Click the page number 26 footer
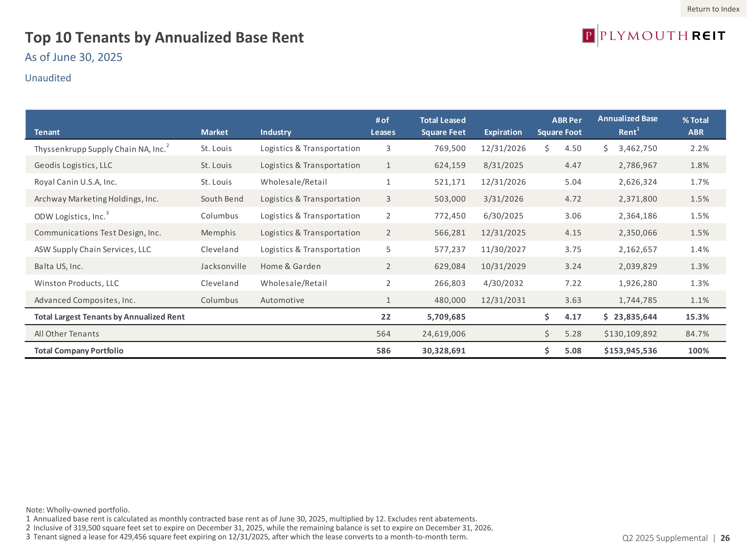Image resolution: width=747 pixels, height=560 pixels. pyautogui.click(x=725, y=538)
